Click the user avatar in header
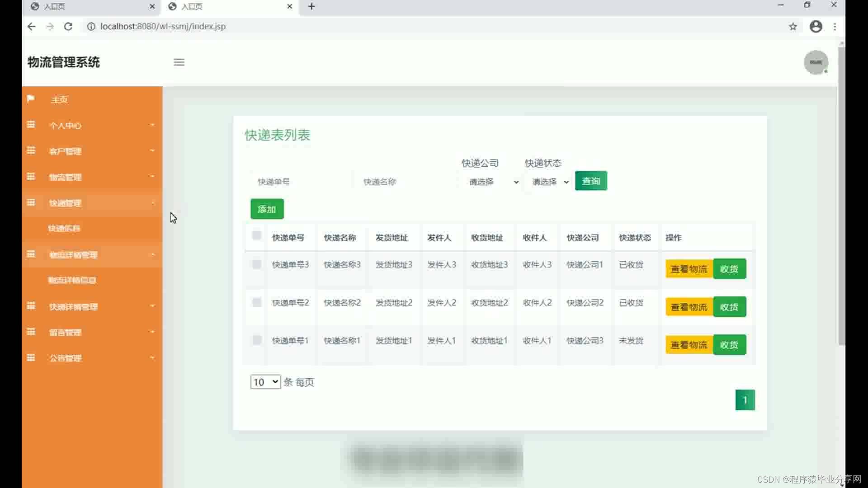 point(816,62)
